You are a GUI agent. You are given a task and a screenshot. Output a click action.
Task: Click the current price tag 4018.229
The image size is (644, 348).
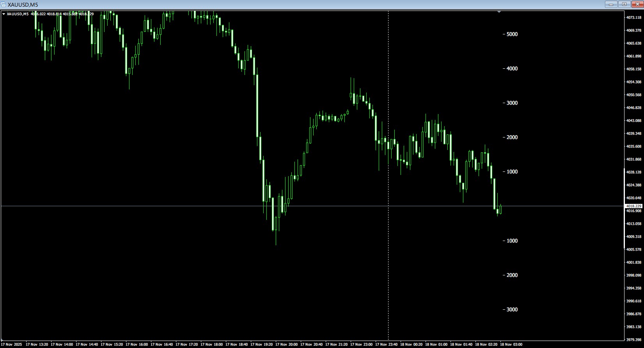click(633, 206)
